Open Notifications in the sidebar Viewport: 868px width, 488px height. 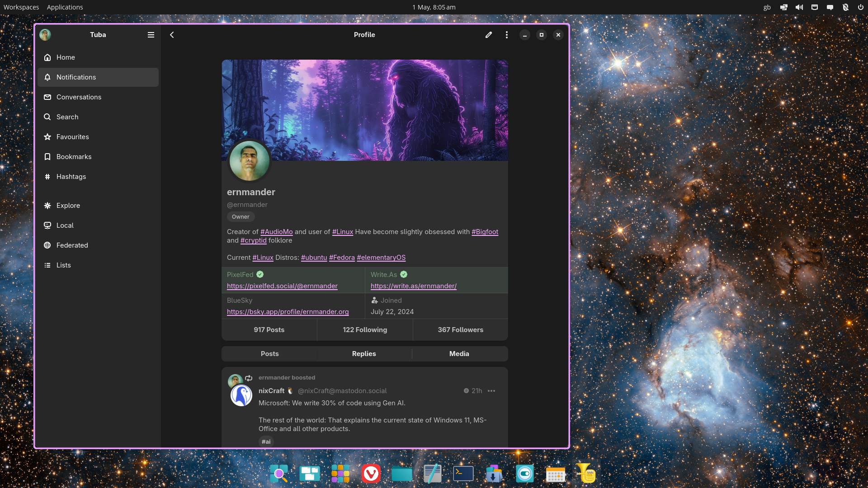click(98, 77)
